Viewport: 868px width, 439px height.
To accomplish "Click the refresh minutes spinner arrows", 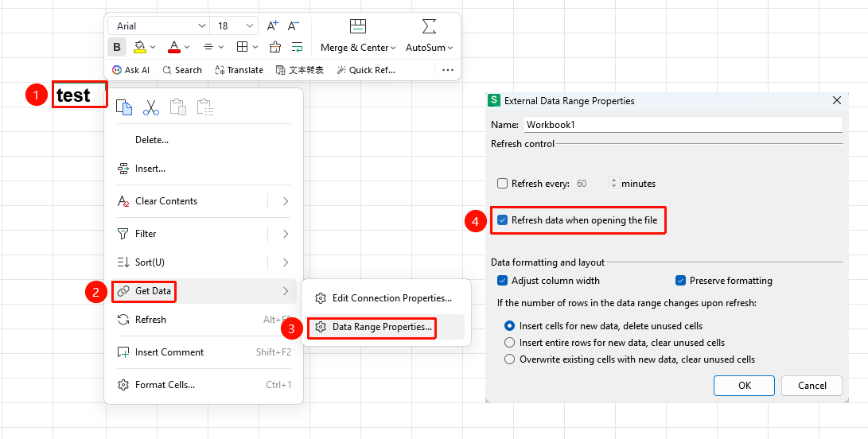I will (x=613, y=183).
